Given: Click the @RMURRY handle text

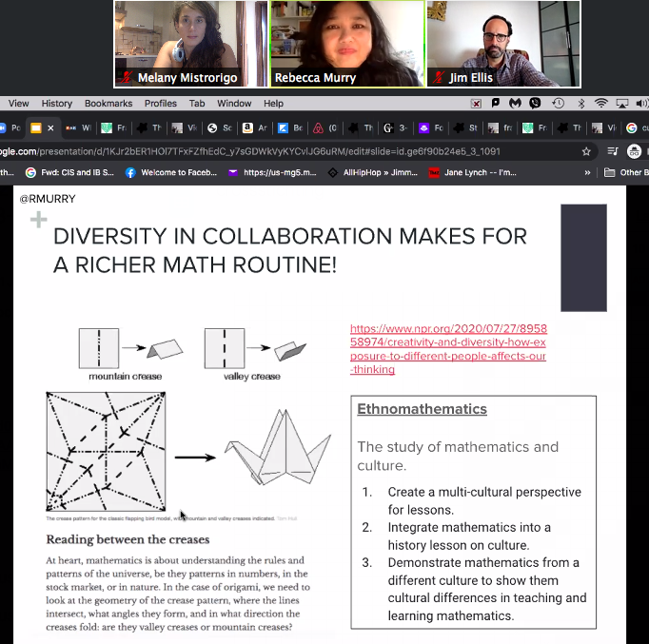Looking at the screenshot, I should click(x=48, y=199).
